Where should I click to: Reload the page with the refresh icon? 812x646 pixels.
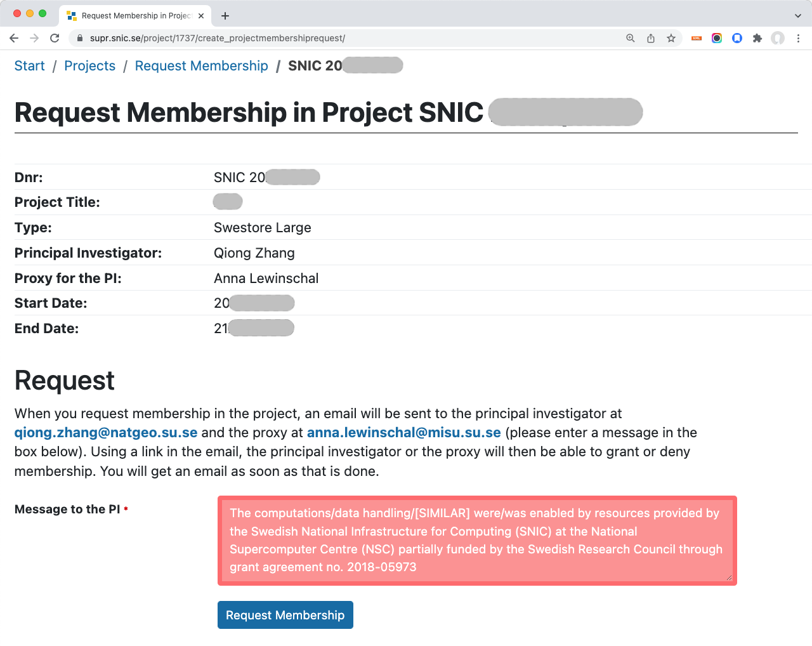55,38
